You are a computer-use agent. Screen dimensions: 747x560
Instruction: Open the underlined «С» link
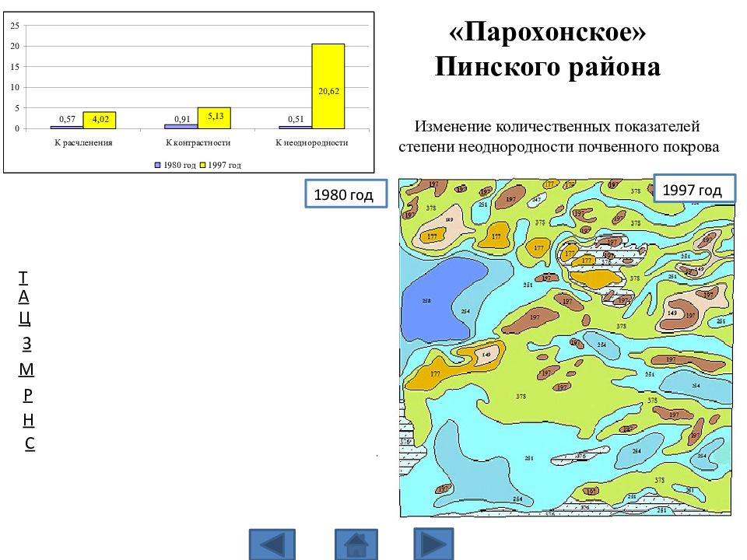tap(30, 443)
